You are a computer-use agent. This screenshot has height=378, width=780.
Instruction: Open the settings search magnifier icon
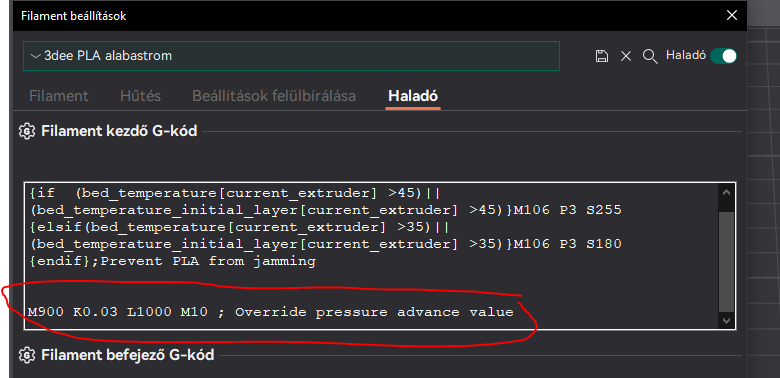650,56
